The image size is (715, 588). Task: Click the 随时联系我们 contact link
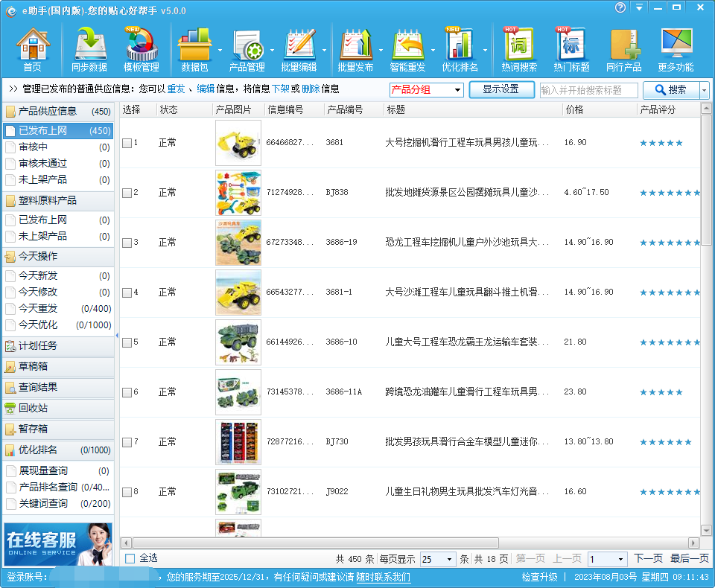point(383,578)
